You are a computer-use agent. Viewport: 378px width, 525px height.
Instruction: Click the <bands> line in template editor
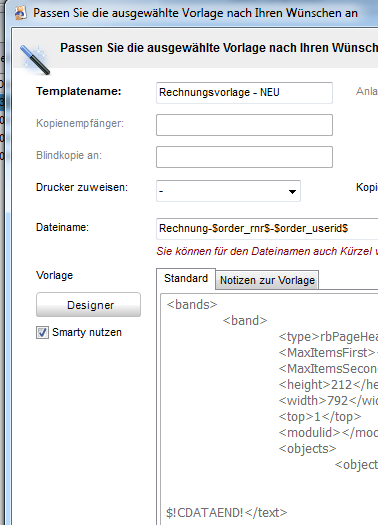pos(192,305)
